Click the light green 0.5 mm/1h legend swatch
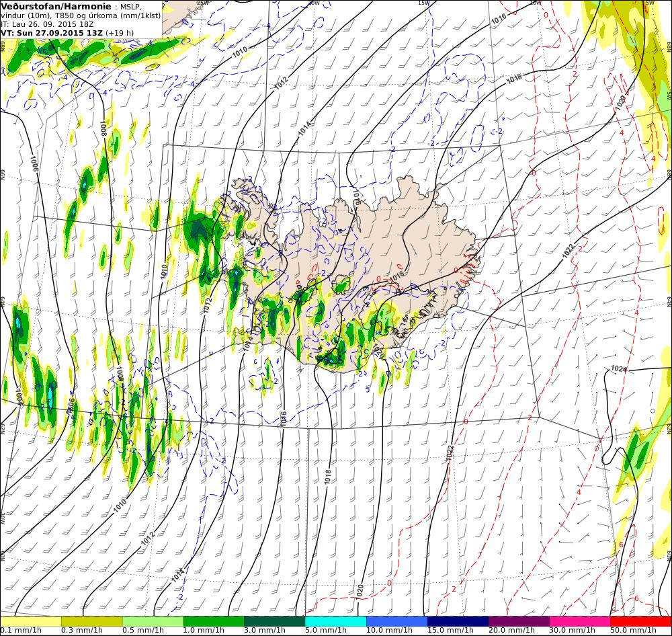Viewport: 672px width, 636px height. (153, 621)
